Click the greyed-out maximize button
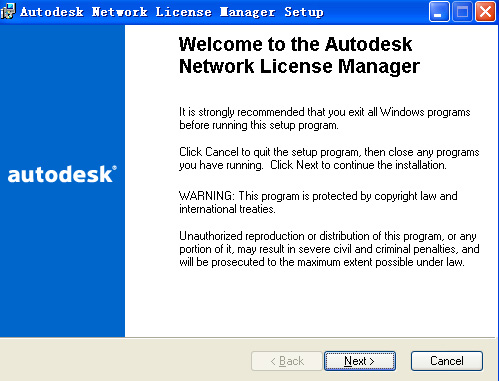 click(462, 12)
